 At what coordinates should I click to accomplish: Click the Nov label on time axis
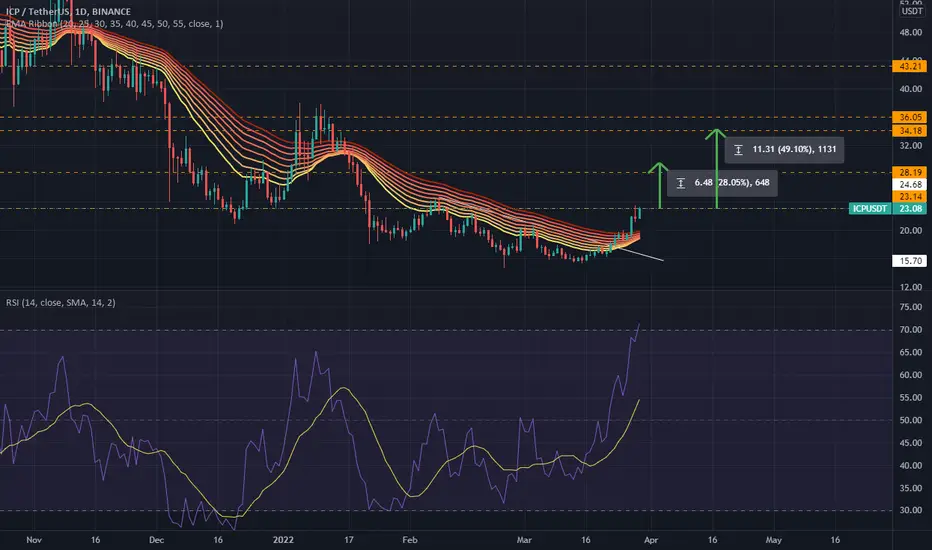click(x=34, y=540)
